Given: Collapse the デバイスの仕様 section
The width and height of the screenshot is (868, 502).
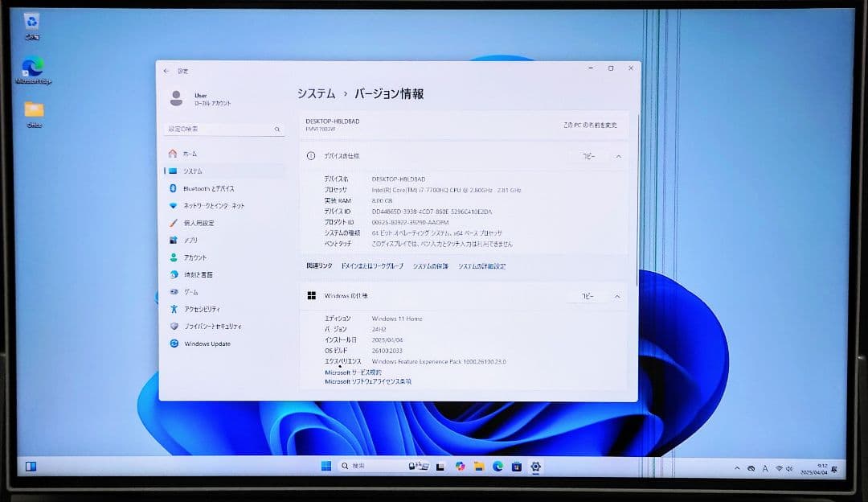Looking at the screenshot, I should click(x=617, y=156).
